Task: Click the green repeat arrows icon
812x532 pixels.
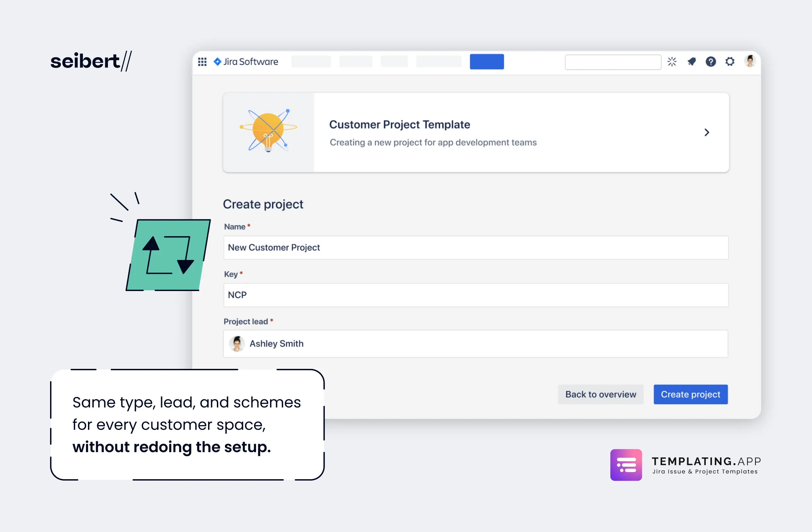Action: [x=168, y=255]
